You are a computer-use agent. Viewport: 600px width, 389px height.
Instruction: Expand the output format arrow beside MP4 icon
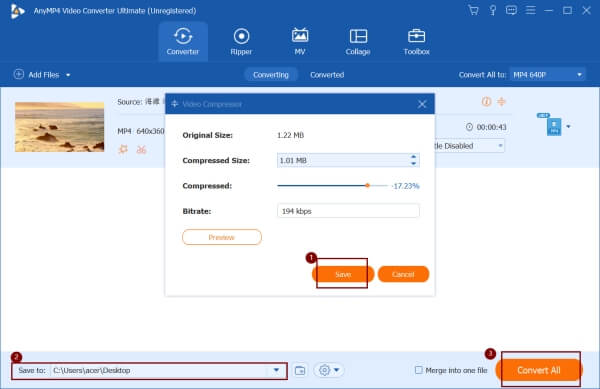(x=568, y=126)
